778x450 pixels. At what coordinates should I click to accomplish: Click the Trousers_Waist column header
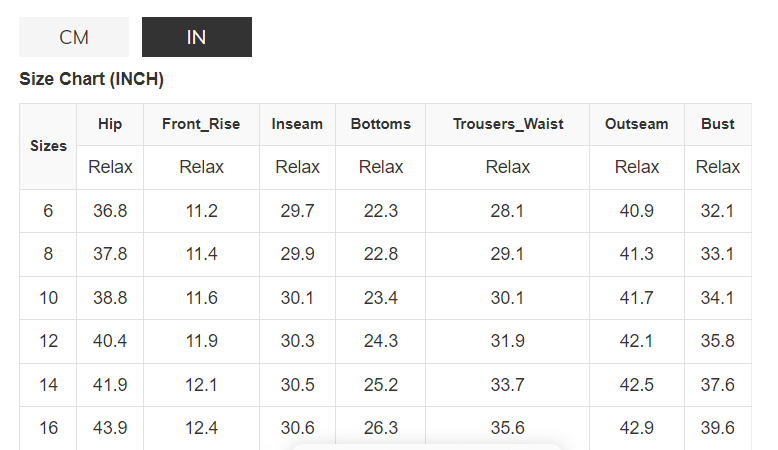(507, 124)
